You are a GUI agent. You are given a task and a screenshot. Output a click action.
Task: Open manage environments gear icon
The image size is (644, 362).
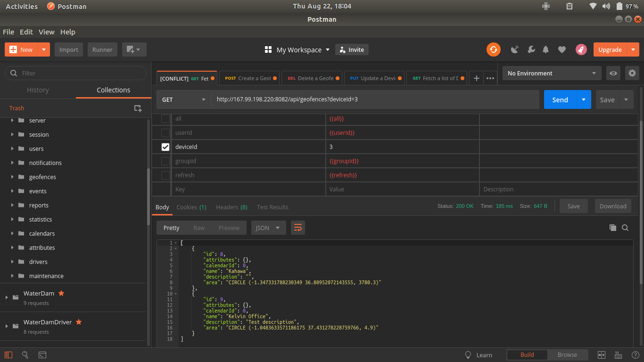click(632, 73)
